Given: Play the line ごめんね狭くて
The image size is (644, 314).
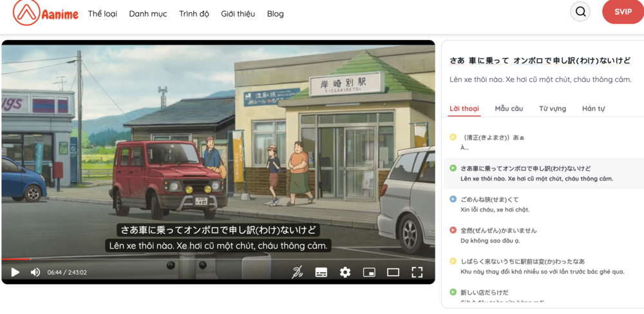Looking at the screenshot, I should pyautogui.click(x=453, y=199).
